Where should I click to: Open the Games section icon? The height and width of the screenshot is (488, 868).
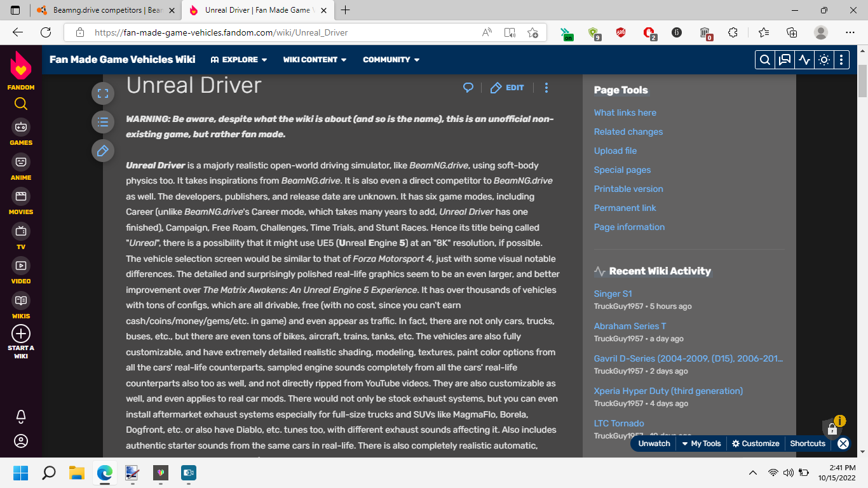tap(21, 127)
